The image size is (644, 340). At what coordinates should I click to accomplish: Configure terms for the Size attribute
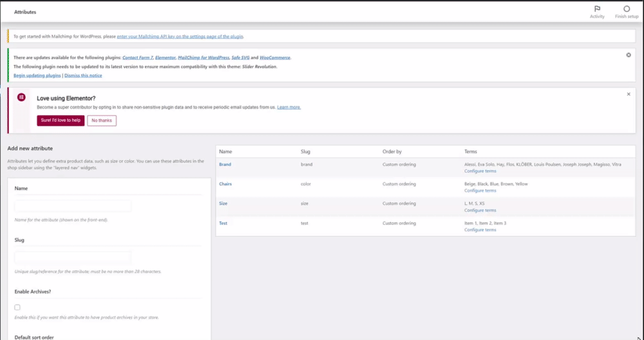480,211
